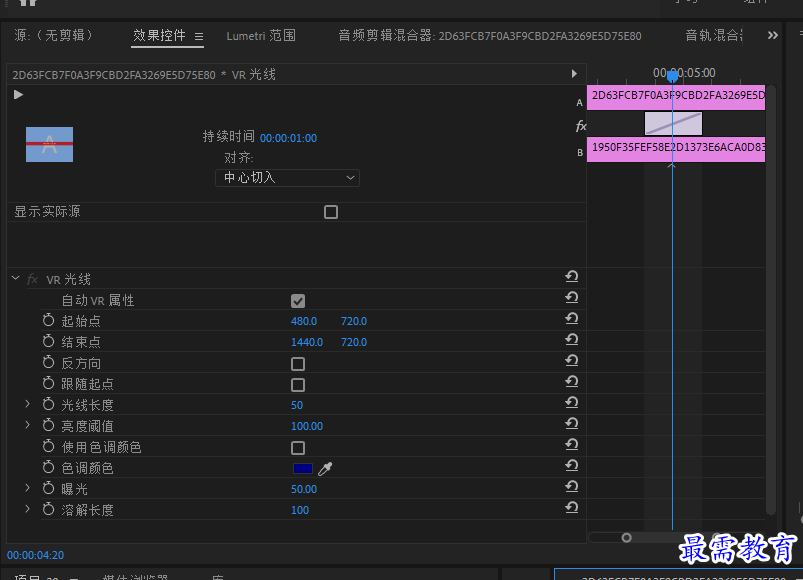Open the 色调颜色 dark blue swatch

tap(303, 468)
